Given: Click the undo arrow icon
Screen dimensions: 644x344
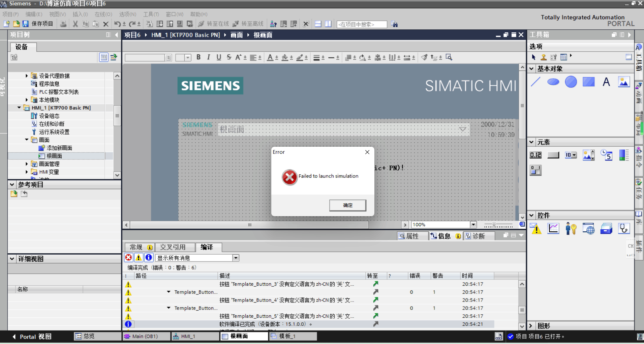Looking at the screenshot, I should click(117, 24).
